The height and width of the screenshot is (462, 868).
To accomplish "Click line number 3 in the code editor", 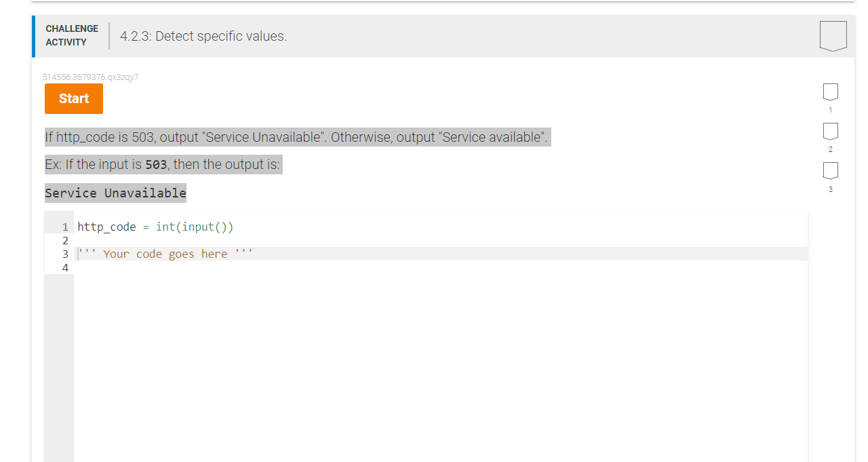I will [x=65, y=254].
